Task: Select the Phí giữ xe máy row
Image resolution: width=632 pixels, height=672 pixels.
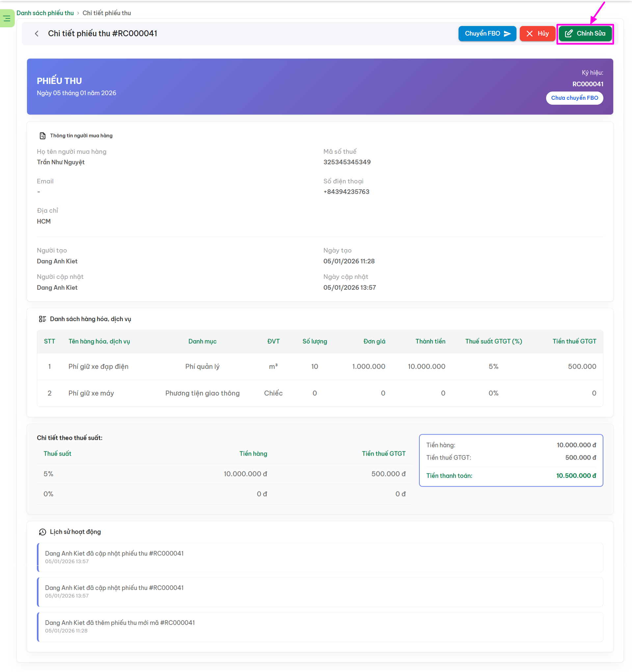Action: (91, 393)
